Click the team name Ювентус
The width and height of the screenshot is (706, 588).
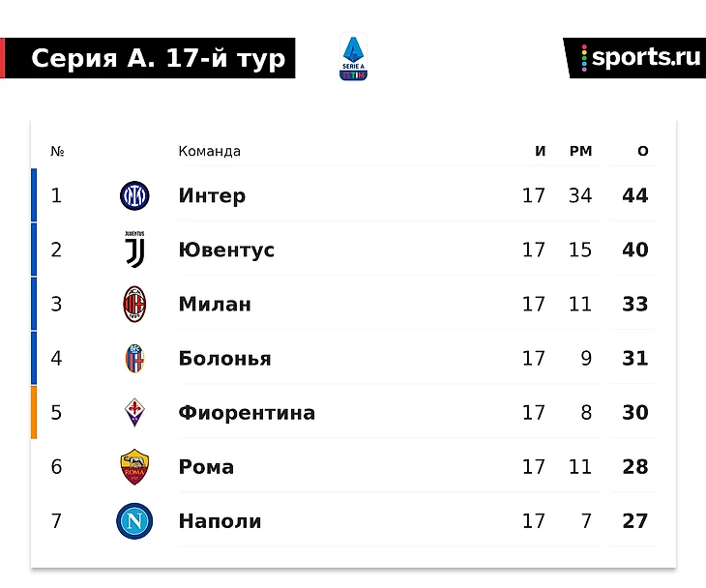(226, 250)
